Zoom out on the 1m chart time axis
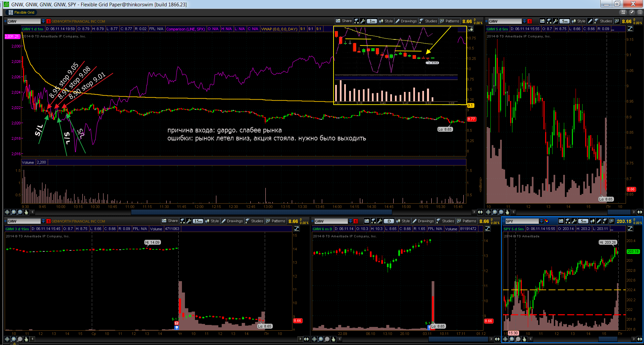This screenshot has width=644, height=345. pyautogui.click(x=20, y=212)
